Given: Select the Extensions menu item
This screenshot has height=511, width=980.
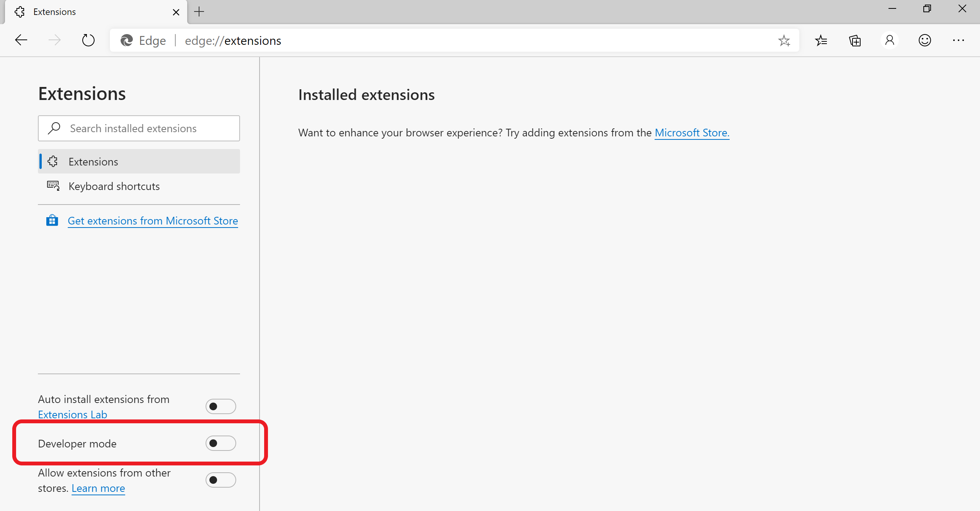Looking at the screenshot, I should 93,162.
